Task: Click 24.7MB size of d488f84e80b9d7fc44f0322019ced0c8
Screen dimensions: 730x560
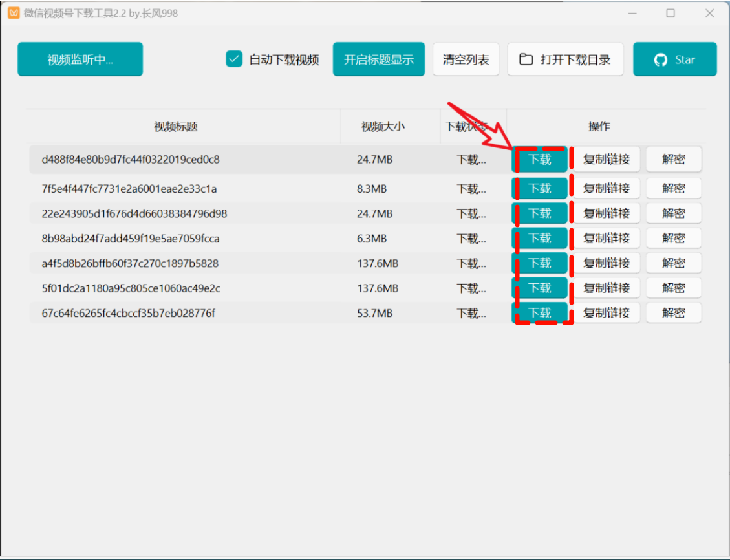Action: tap(374, 160)
